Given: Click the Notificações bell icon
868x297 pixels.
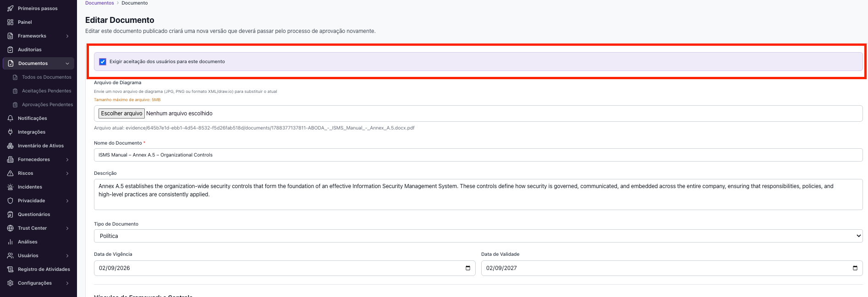Looking at the screenshot, I should (x=10, y=118).
